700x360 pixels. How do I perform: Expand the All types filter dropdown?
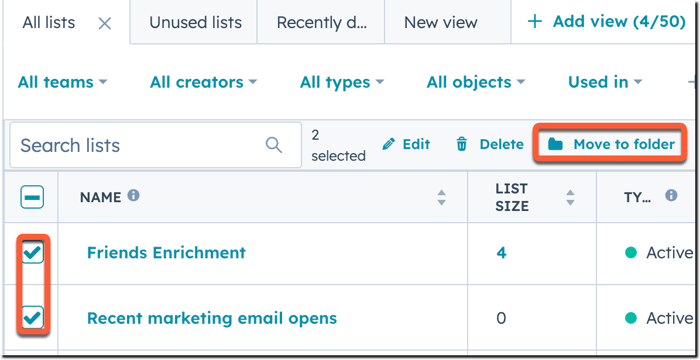342,82
